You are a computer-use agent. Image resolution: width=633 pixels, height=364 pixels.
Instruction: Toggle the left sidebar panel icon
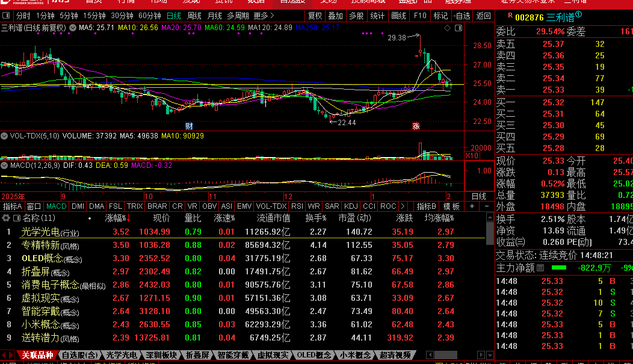[6, 16]
